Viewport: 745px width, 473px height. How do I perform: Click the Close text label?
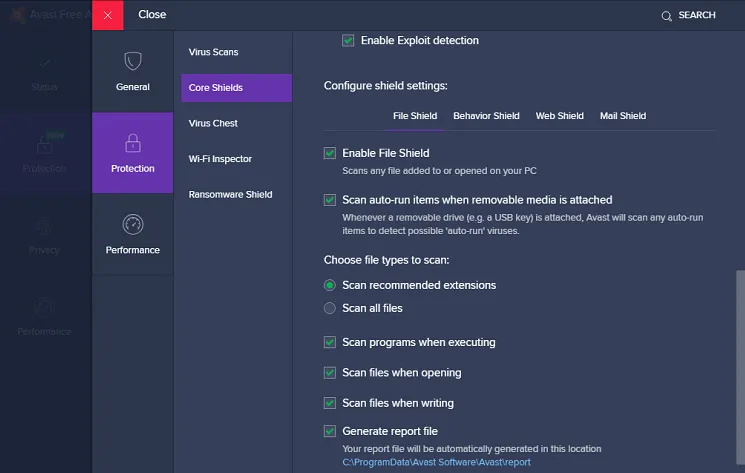152,15
